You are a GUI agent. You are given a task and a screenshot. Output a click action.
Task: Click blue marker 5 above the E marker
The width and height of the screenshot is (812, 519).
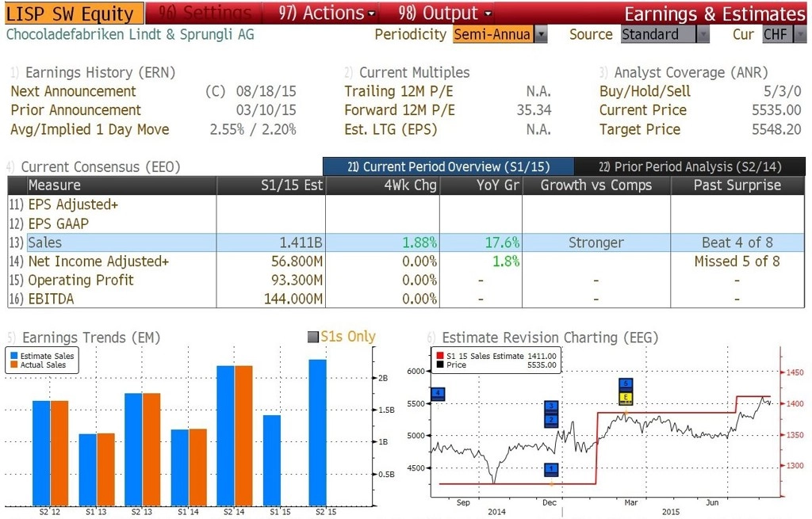[x=626, y=384]
